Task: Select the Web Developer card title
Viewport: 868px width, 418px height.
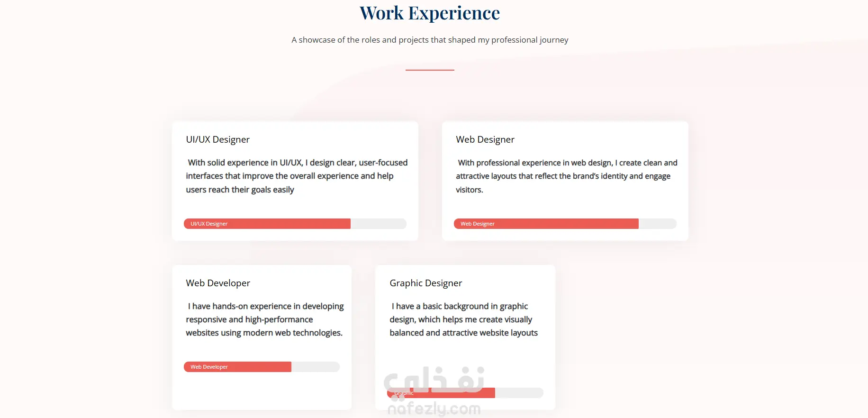Action: pyautogui.click(x=218, y=283)
